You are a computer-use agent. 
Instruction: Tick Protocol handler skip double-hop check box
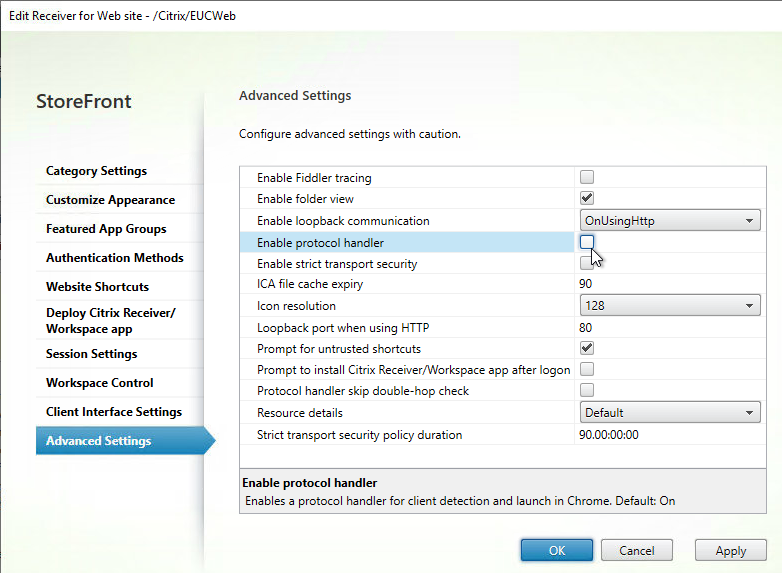[x=586, y=390]
